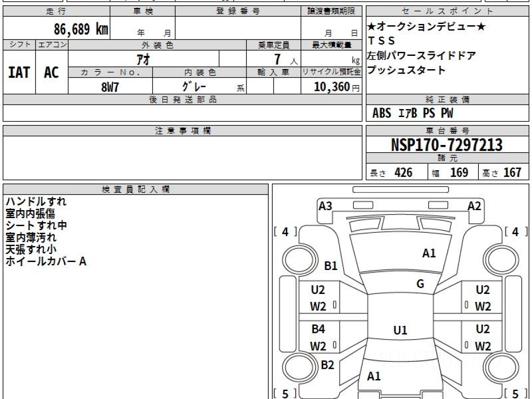Select the A3 damage mark on diagram
The image size is (532, 399).
pos(325,206)
